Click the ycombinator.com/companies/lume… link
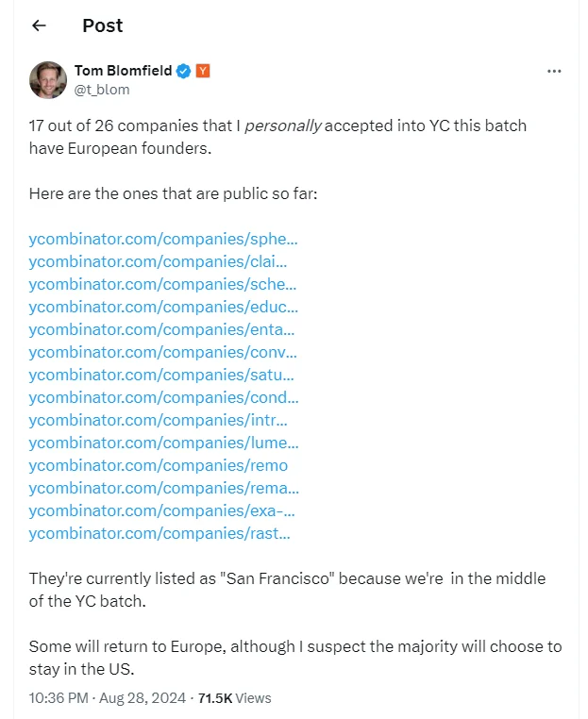 (163, 443)
